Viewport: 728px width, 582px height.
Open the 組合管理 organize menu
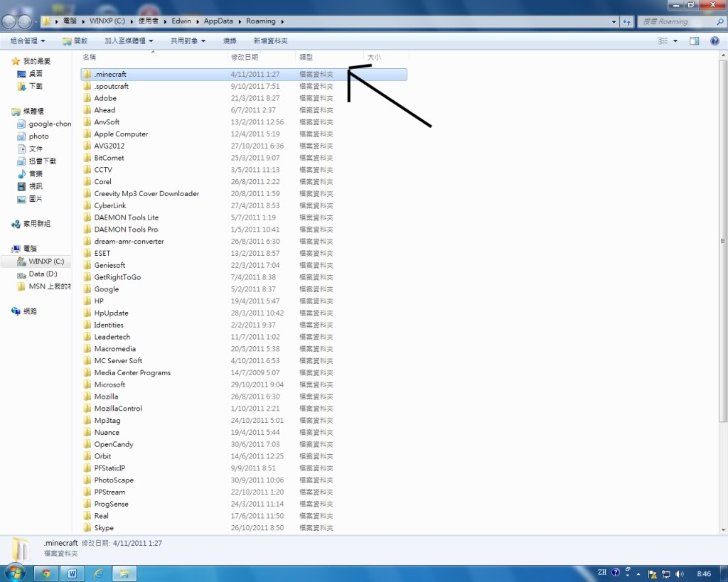pos(28,41)
